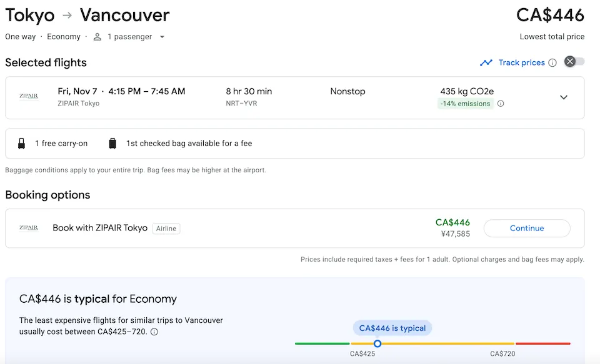Image resolution: width=600 pixels, height=364 pixels.
Task: Click the price marker on typical-price bar
Action: [x=377, y=343]
